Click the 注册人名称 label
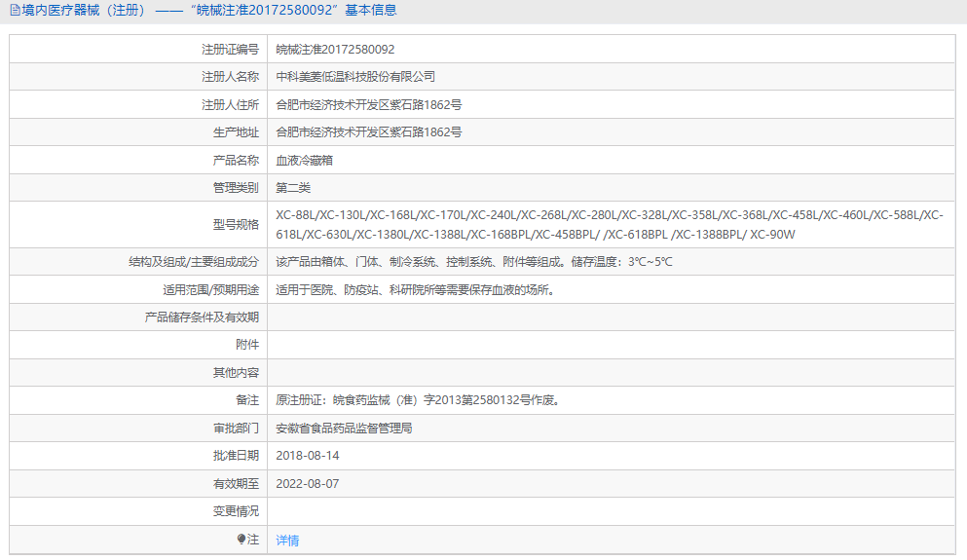The image size is (967, 560). coord(230,77)
